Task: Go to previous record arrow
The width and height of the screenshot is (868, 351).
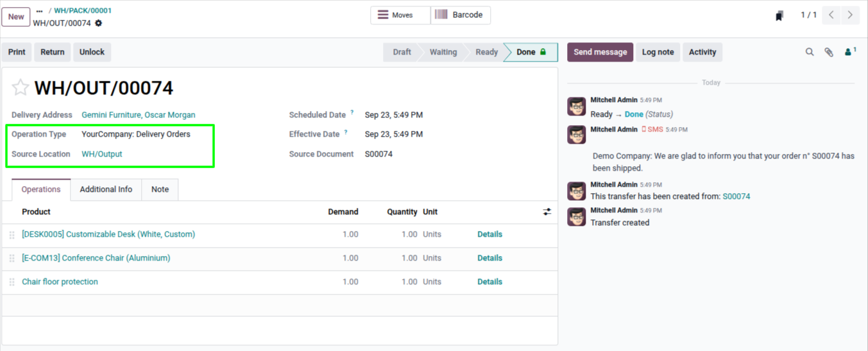Action: pyautogui.click(x=831, y=15)
